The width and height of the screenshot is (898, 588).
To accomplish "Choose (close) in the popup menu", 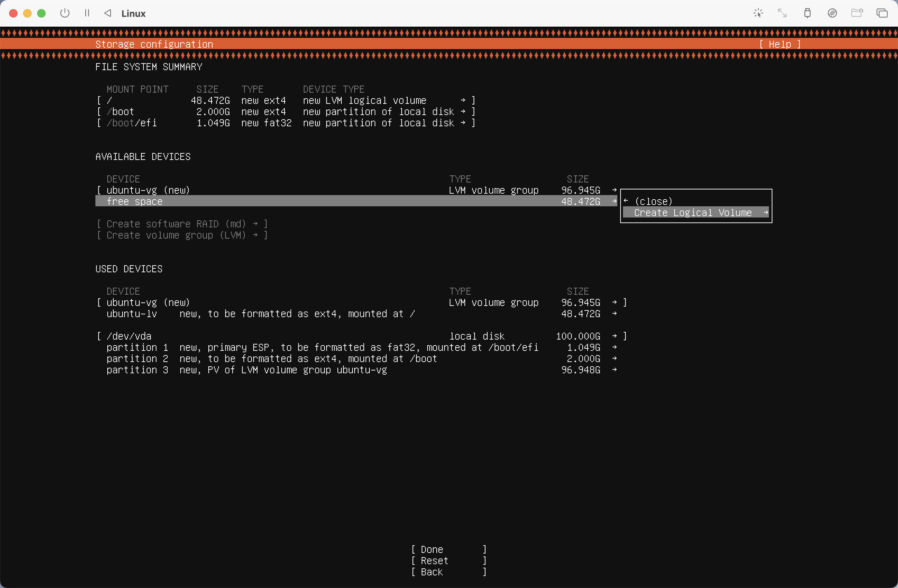I will [x=653, y=201].
